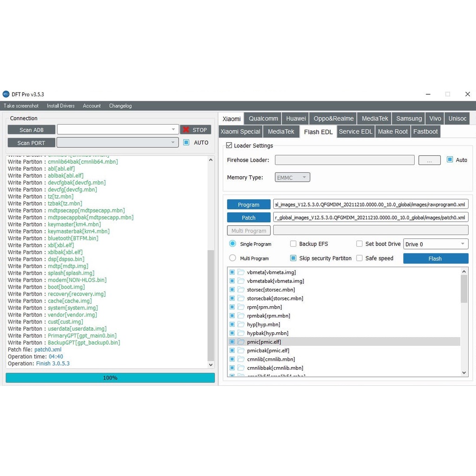Click the Scan ADB button
Image resolution: width=476 pixels, height=476 pixels.
[32, 130]
